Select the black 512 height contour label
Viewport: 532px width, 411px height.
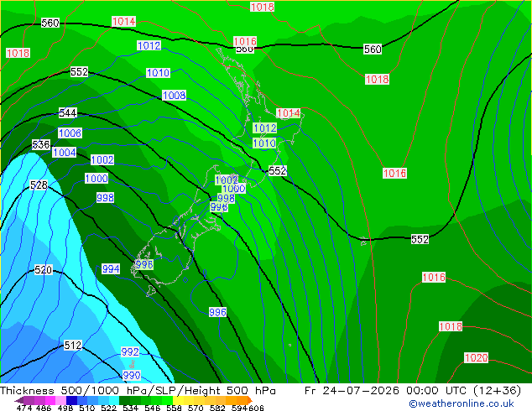[73, 346]
